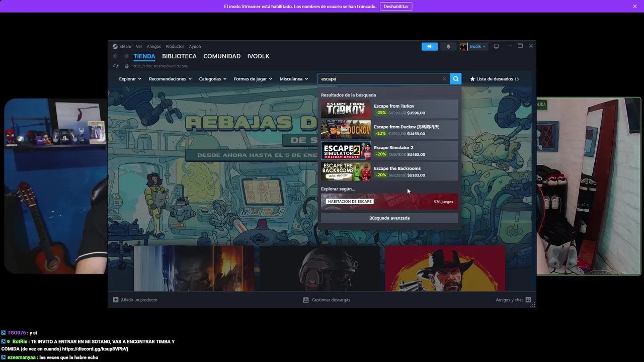
Task: Click the friends chat icon at bottom right
Action: coord(528,300)
